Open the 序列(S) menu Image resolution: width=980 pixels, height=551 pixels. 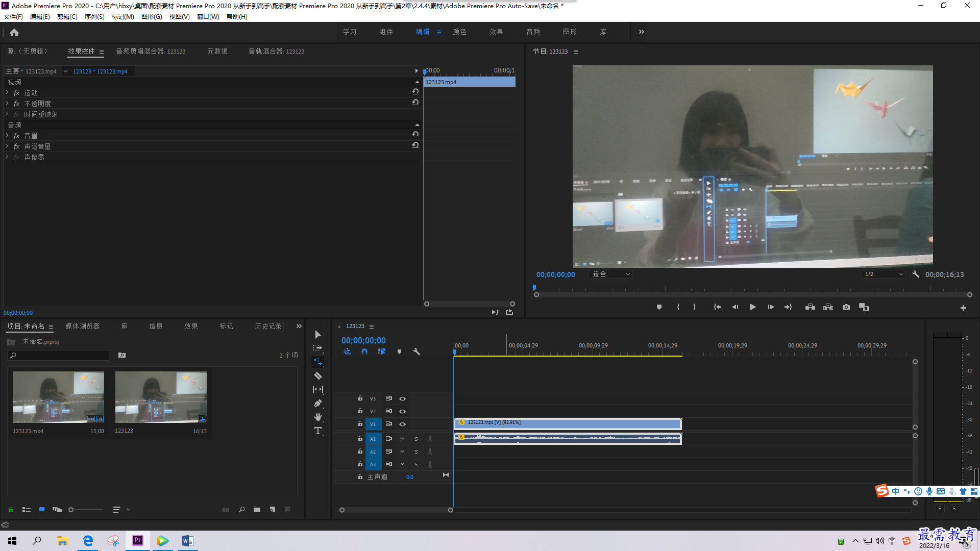point(94,17)
